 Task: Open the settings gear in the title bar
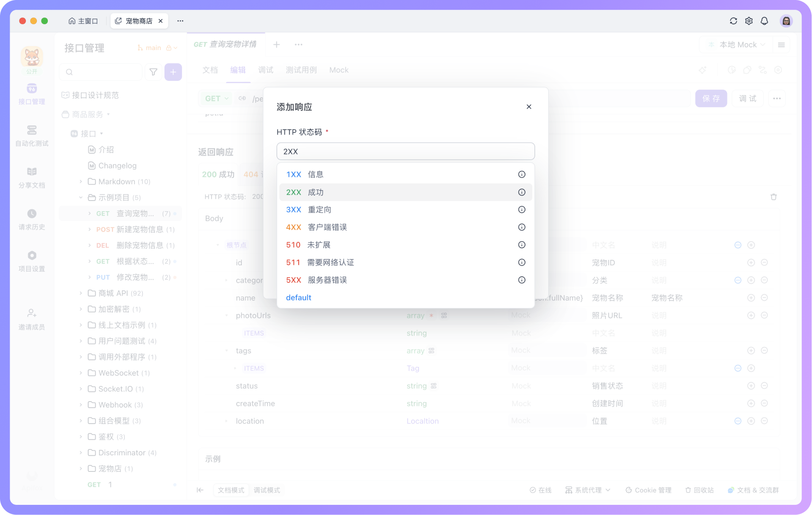pos(749,21)
